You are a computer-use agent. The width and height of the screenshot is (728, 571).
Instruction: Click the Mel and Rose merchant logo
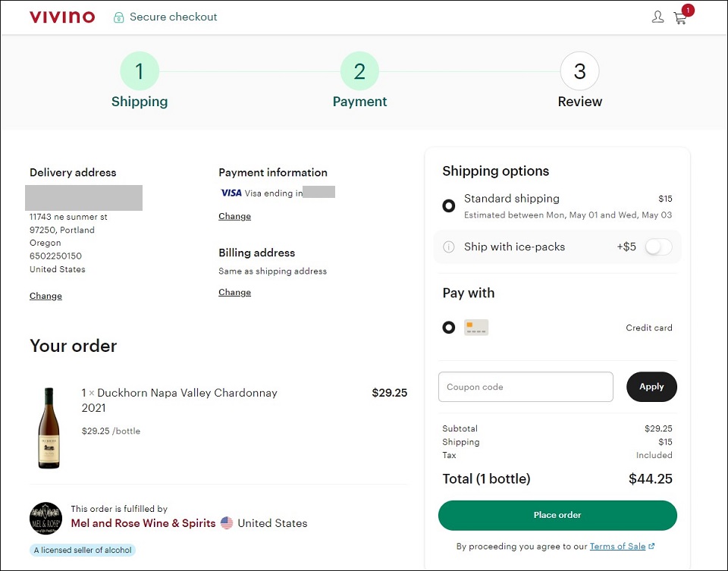[x=45, y=518]
